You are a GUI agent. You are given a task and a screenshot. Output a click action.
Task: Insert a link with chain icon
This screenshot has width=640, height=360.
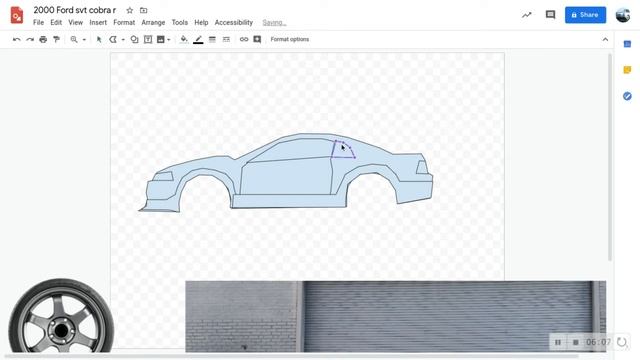coord(244,40)
